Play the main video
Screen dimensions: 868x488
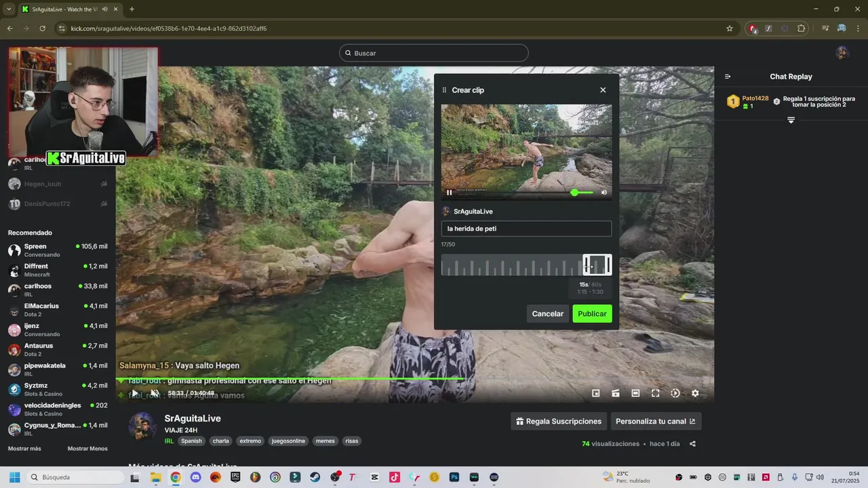tap(134, 393)
